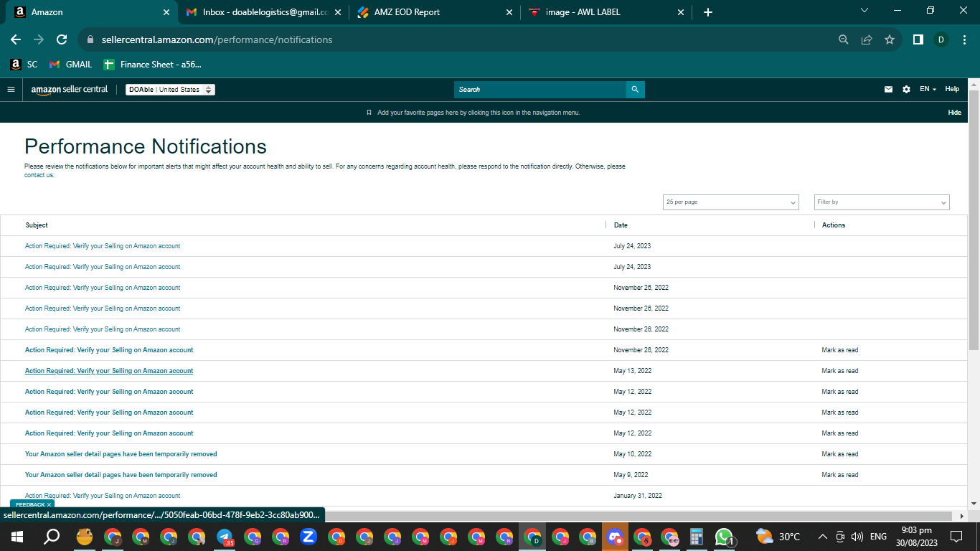Screen dimensions: 980x551
Task: Open the 30°C weather widget in taskbar
Action: (778, 537)
